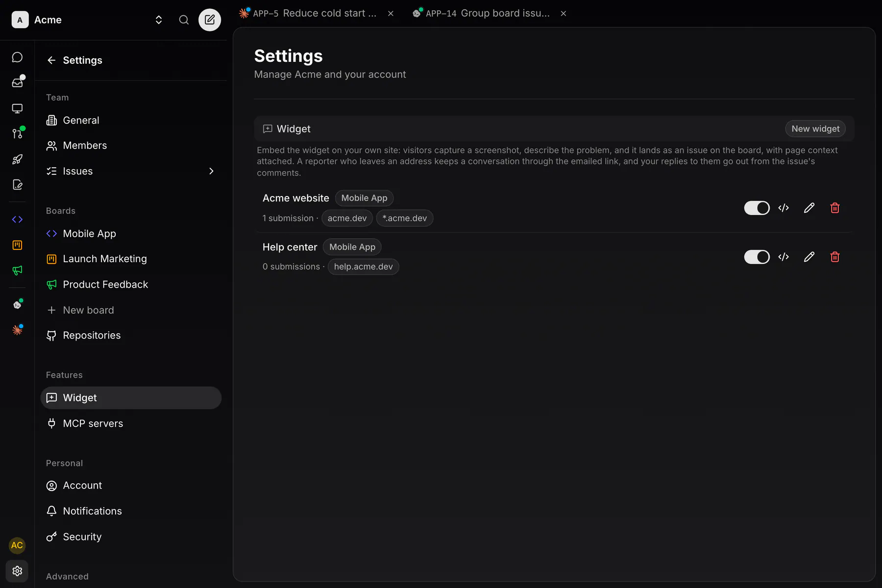Go back using the Settings arrow

coord(51,60)
